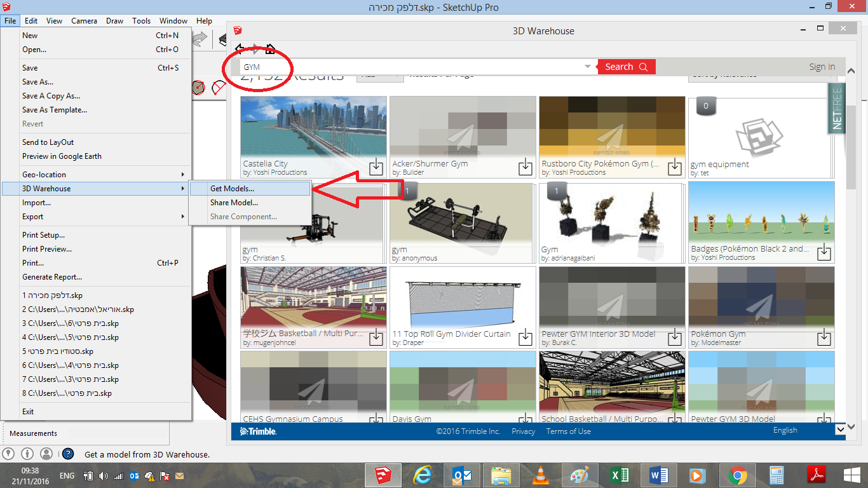Select Generate Report in File menu
Viewport: 868px width, 488px height.
97,277
